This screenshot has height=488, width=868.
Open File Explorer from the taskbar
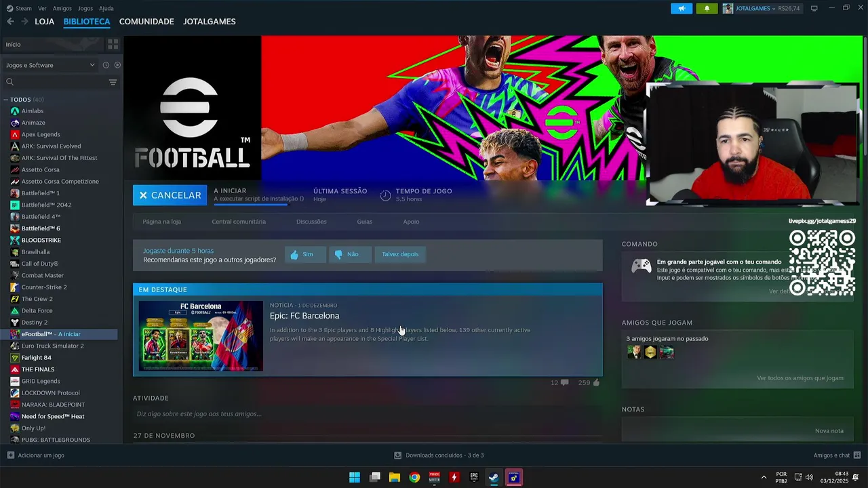point(395,477)
